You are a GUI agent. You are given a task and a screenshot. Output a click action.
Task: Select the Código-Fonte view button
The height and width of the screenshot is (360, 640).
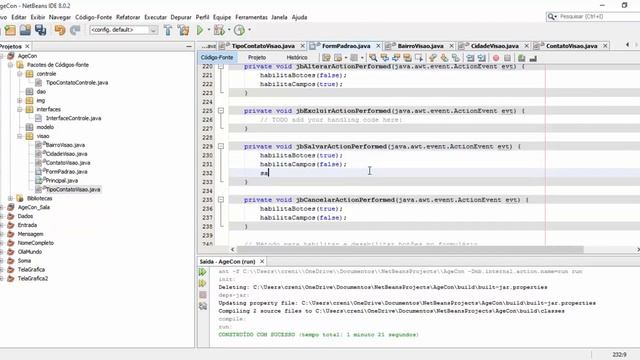click(217, 58)
